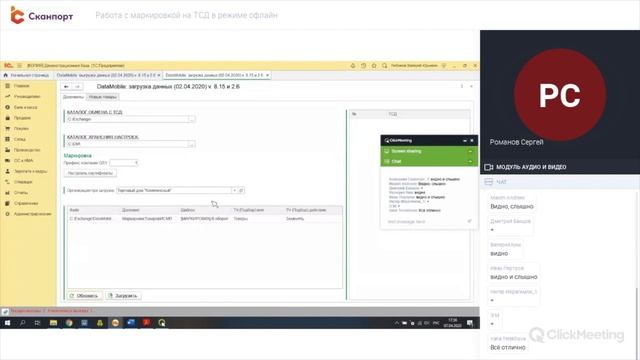
Task: Send the message in ClickMeeting chat popup
Action: 469,221
